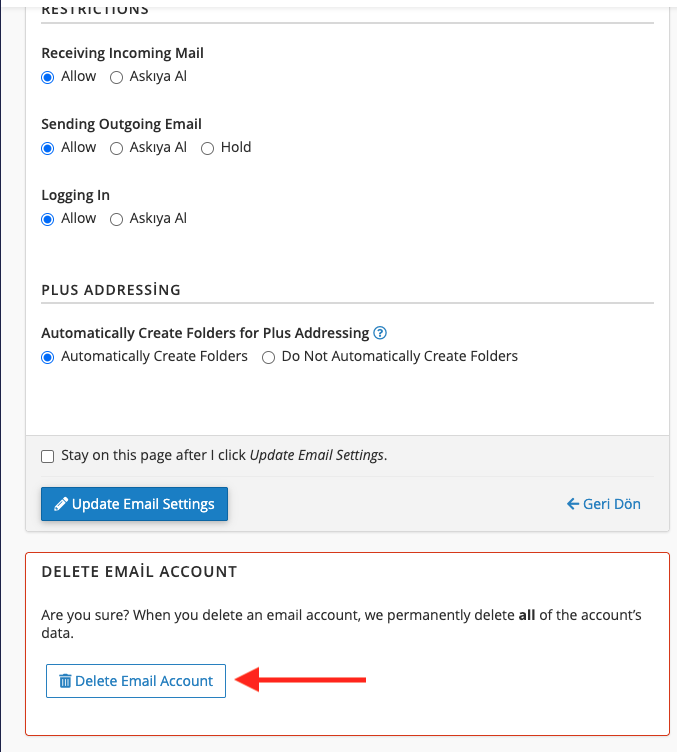Click the DELETE EMAİL ACCOUNT section heading

pyautogui.click(x=139, y=572)
